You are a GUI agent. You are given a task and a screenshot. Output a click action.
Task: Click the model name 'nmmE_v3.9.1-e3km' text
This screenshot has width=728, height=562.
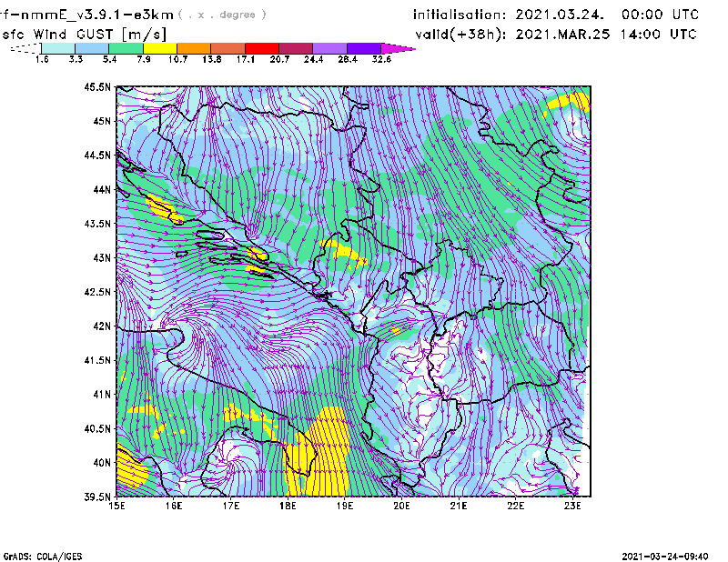coord(96,15)
